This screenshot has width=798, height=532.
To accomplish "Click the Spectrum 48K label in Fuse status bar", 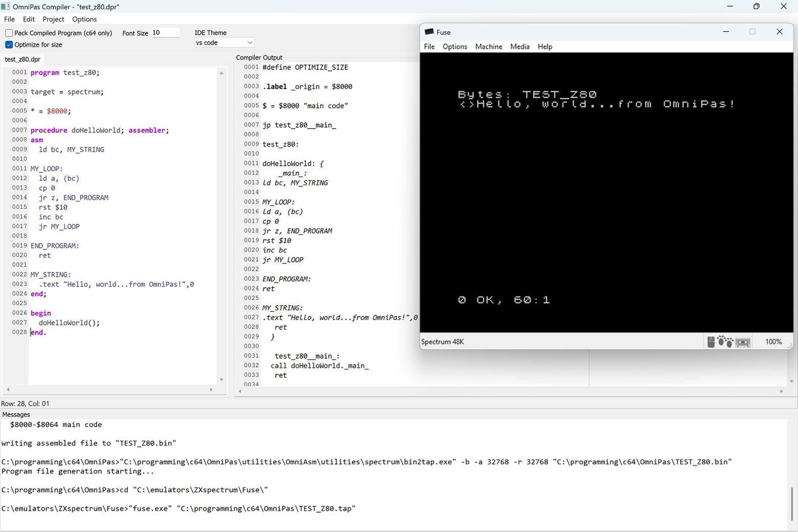I will tap(441, 341).
